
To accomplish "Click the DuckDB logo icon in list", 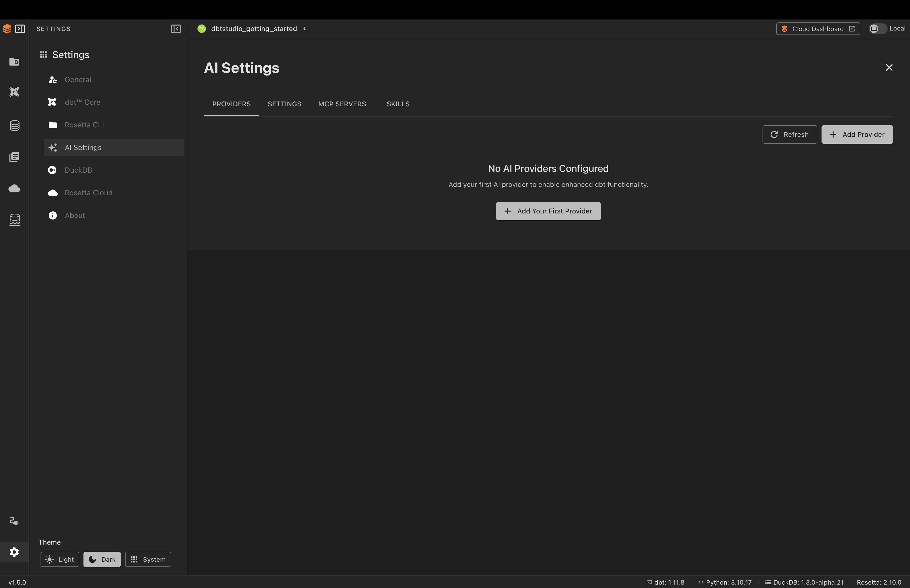I will pyautogui.click(x=52, y=170).
